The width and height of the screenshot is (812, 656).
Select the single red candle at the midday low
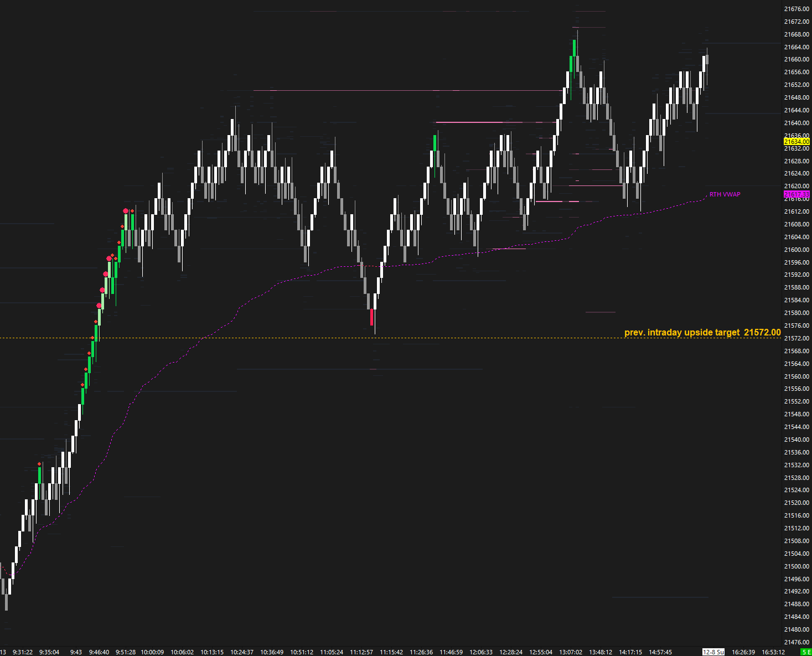pyautogui.click(x=371, y=317)
